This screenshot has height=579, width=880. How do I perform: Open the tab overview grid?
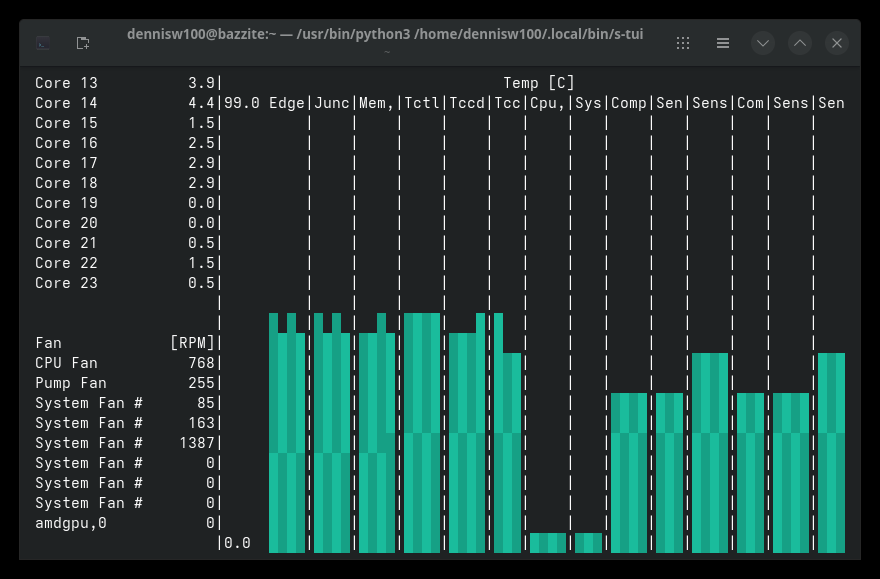683,43
